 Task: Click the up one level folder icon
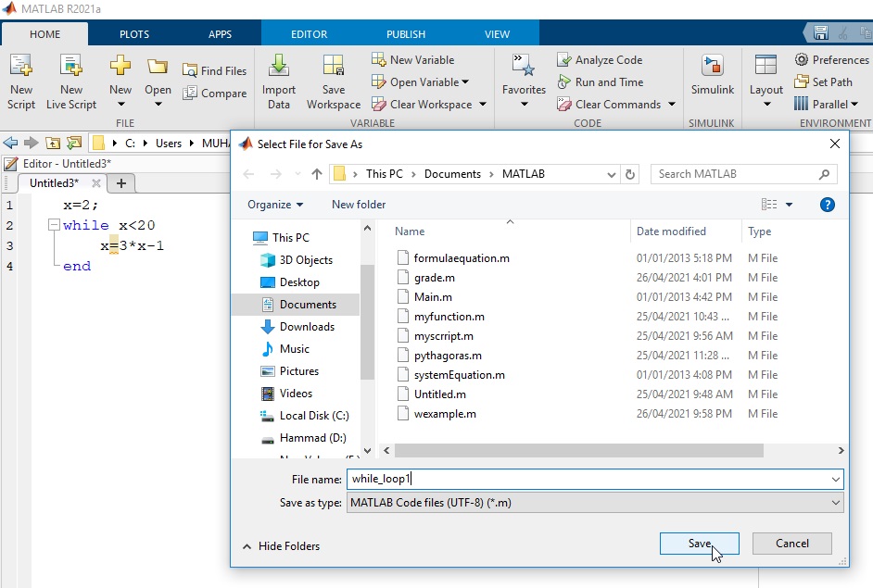52,143
